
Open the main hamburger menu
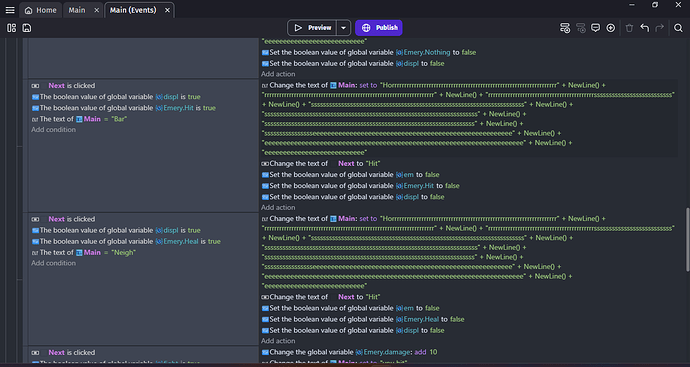pos(10,10)
